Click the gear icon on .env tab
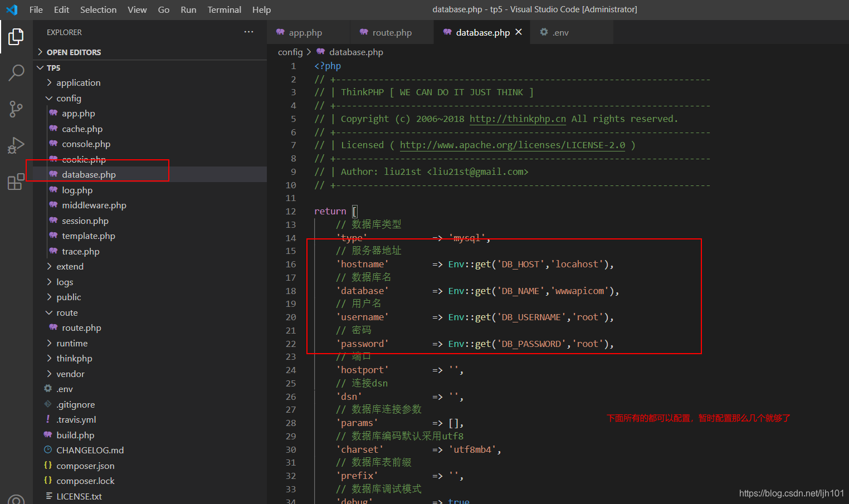The width and height of the screenshot is (849, 504). [x=544, y=32]
